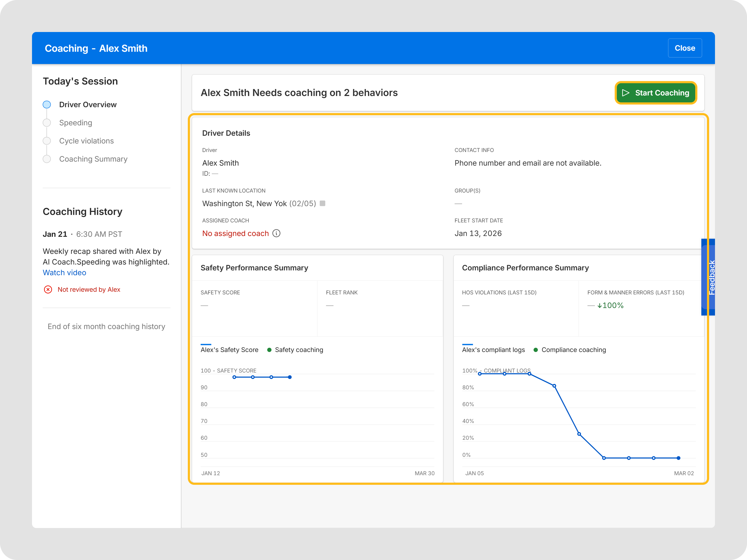
Task: Click the info icon beside No assigned coach
Action: [276, 233]
